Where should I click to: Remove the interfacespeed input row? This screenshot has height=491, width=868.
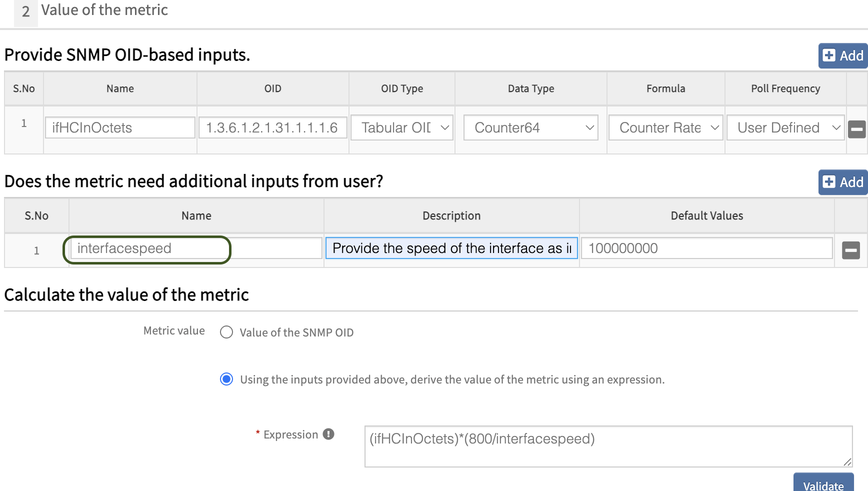(850, 250)
